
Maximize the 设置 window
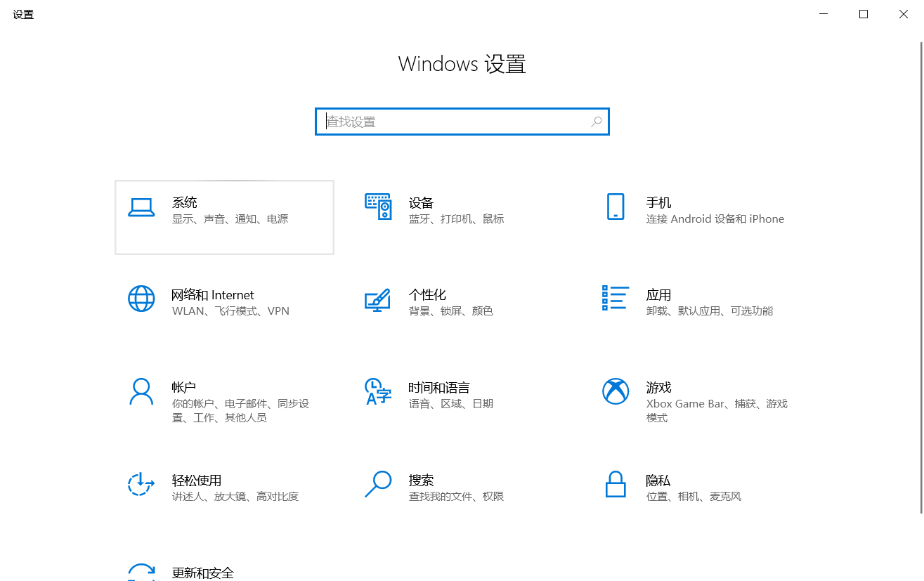coord(864,14)
